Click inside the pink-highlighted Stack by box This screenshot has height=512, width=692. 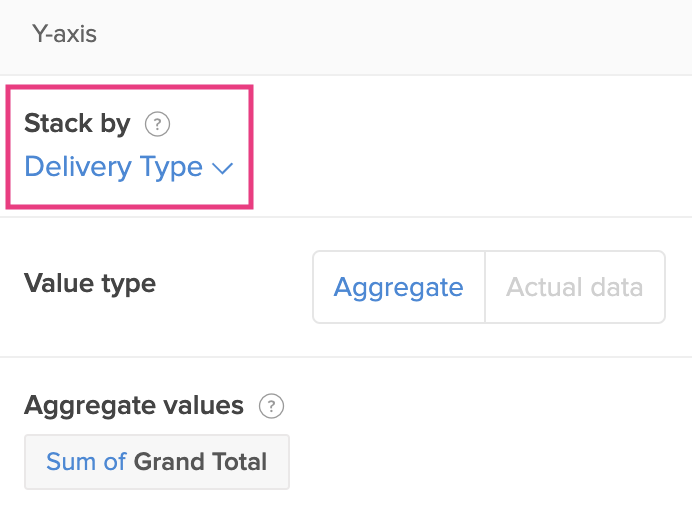[x=129, y=147]
